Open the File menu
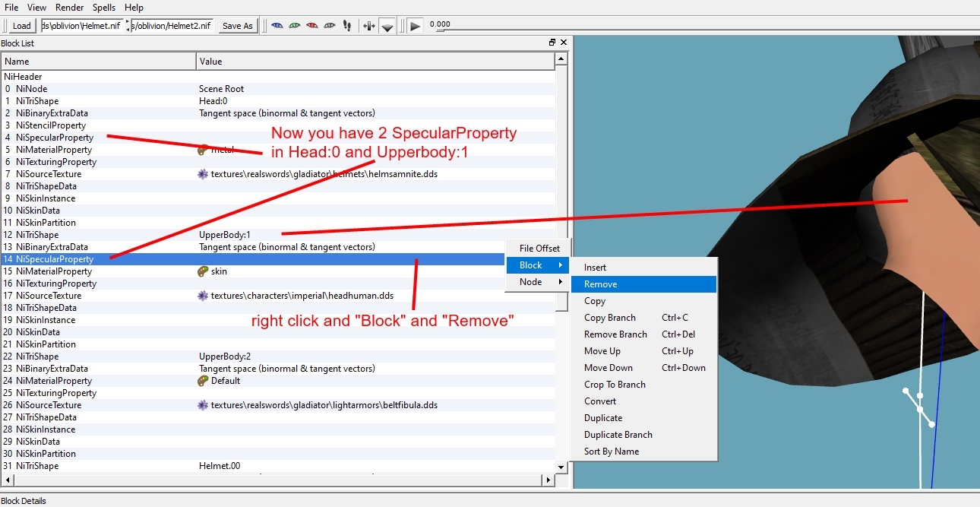The width and height of the screenshot is (980, 507). pyautogui.click(x=12, y=8)
